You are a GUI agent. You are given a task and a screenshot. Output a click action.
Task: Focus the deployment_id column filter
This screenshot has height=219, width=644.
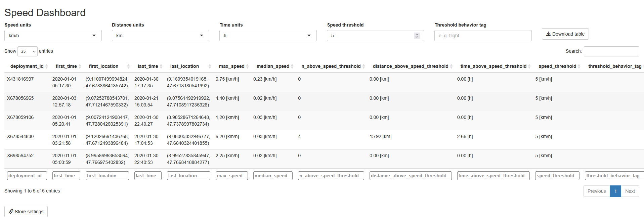tap(27, 176)
